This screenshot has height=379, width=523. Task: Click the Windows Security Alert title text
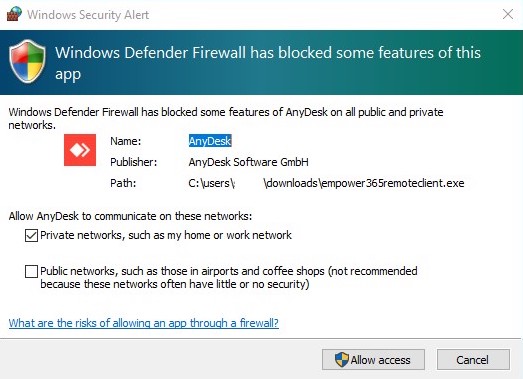pyautogui.click(x=88, y=15)
